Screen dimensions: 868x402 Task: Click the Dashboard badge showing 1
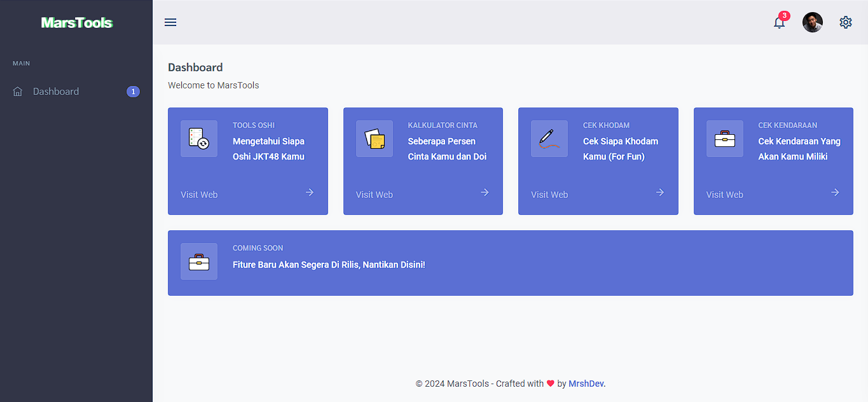[x=133, y=92]
